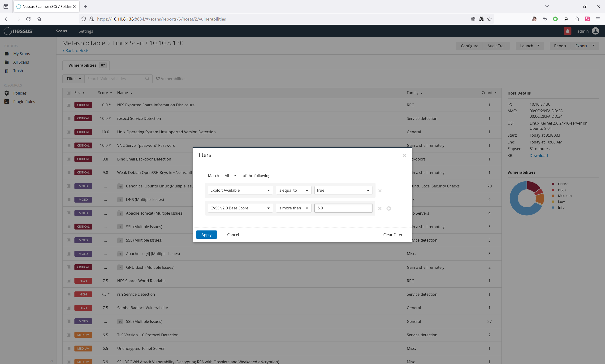Close the Filters dialog

(x=404, y=155)
